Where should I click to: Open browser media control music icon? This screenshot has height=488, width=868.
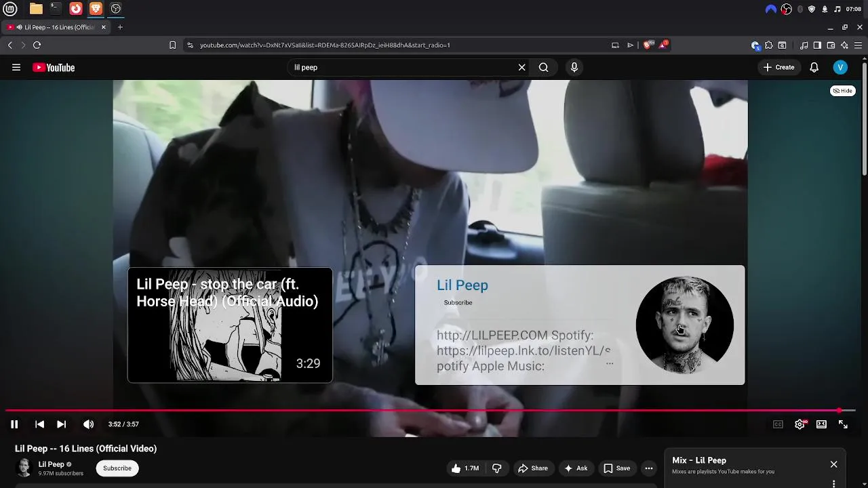click(804, 45)
